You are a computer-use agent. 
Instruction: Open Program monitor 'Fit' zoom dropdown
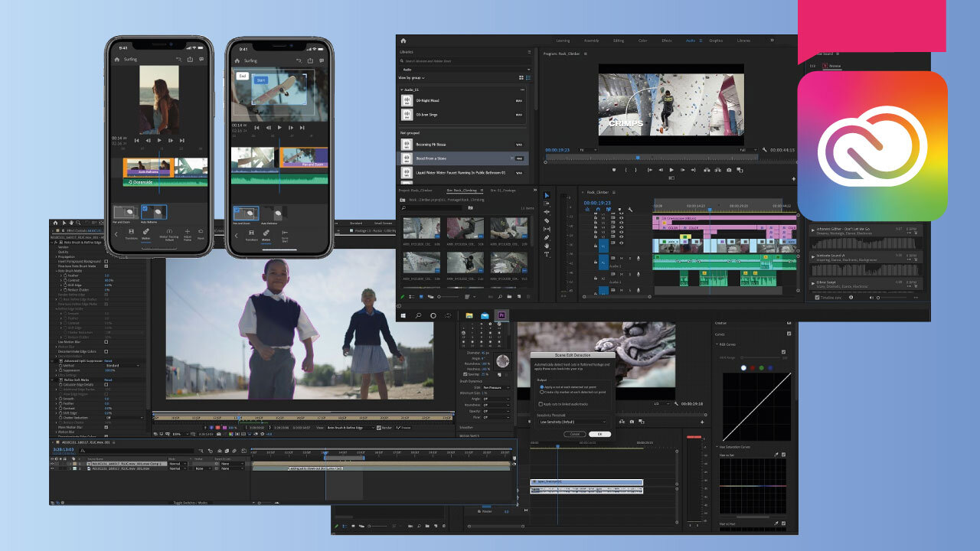click(x=587, y=150)
